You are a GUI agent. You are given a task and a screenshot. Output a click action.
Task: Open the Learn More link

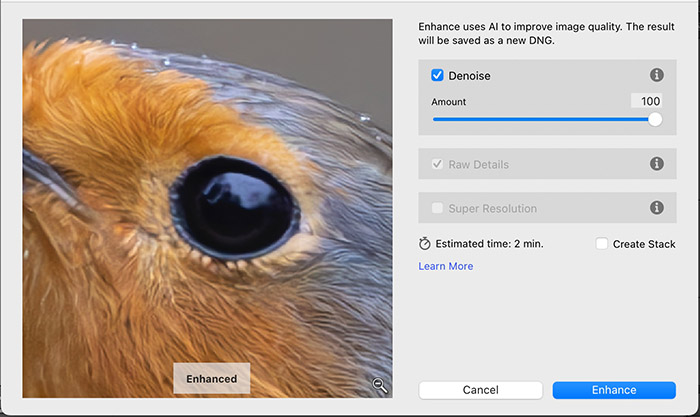(x=446, y=266)
